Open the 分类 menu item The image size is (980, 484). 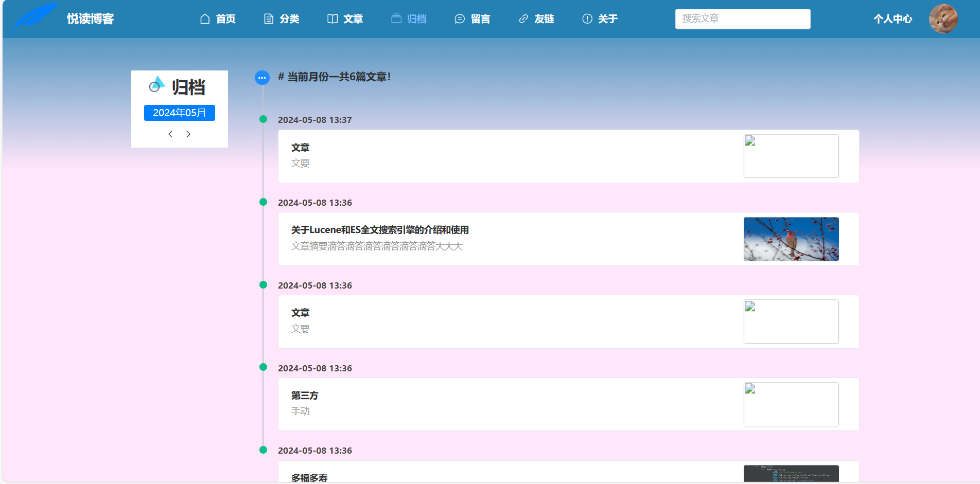289,19
